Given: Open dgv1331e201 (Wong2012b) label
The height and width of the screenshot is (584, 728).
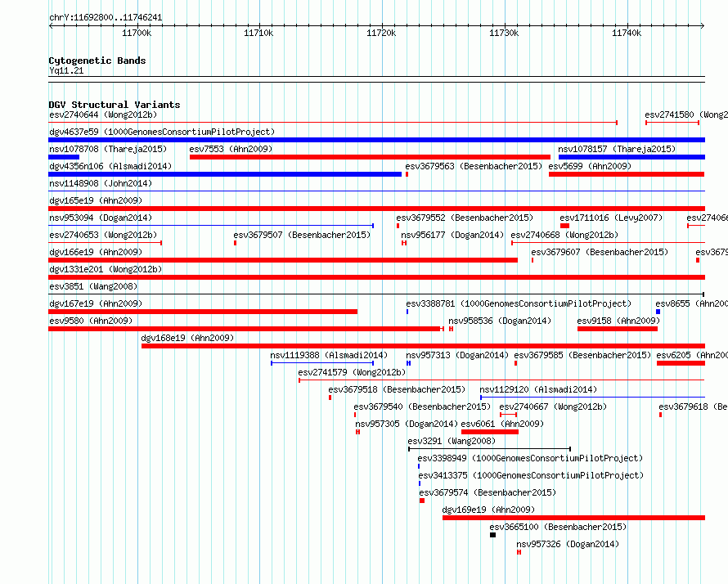Looking at the screenshot, I should coord(106,269).
